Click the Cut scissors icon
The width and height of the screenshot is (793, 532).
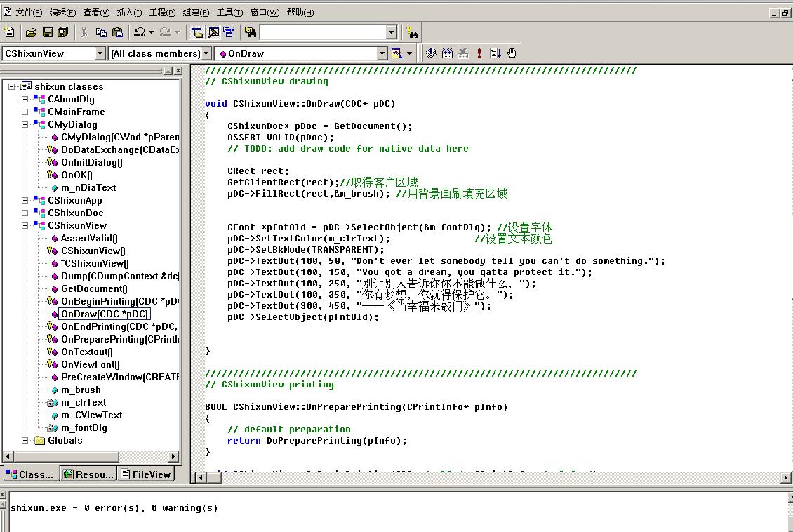pos(84,32)
